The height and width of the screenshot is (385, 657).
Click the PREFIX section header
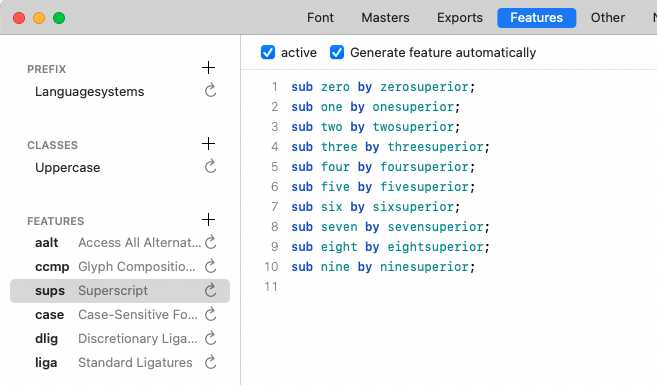point(47,69)
